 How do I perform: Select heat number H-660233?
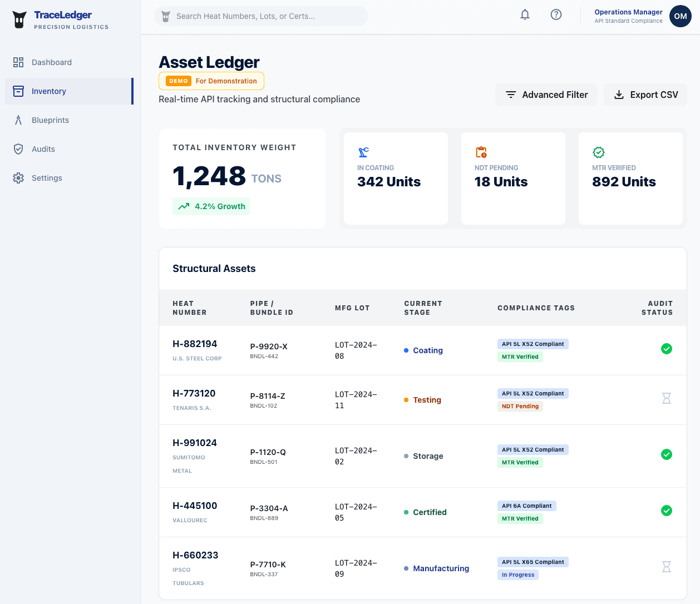tap(195, 555)
